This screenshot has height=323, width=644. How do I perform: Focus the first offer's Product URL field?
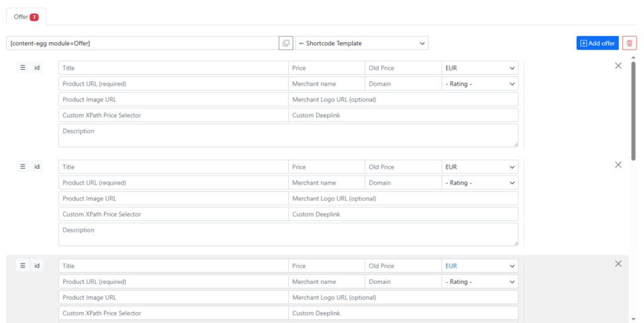pos(173,84)
